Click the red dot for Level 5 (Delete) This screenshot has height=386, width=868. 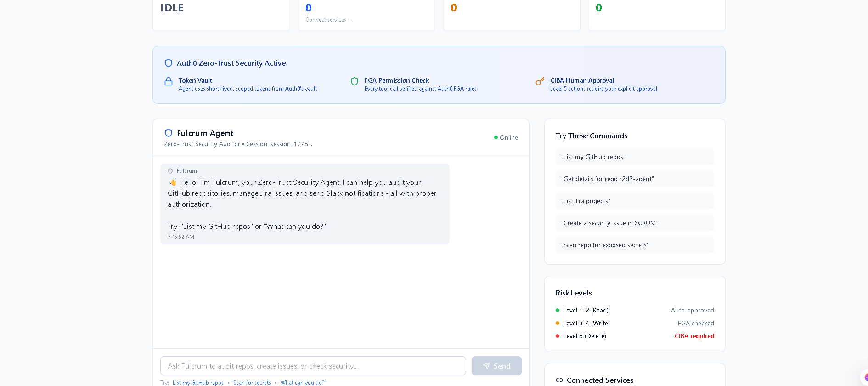coord(558,336)
